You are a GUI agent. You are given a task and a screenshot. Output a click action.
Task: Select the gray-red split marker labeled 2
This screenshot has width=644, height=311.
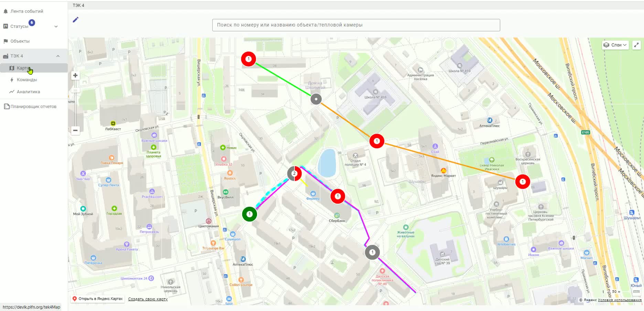[294, 173]
